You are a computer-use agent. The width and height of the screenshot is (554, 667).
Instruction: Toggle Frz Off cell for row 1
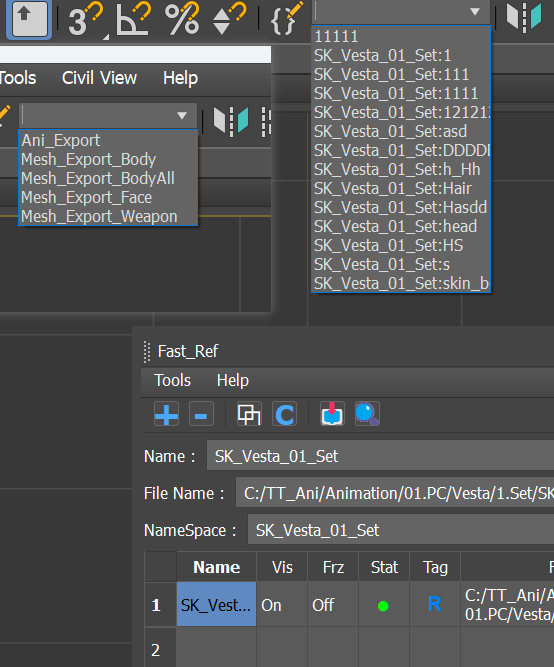[x=333, y=604]
